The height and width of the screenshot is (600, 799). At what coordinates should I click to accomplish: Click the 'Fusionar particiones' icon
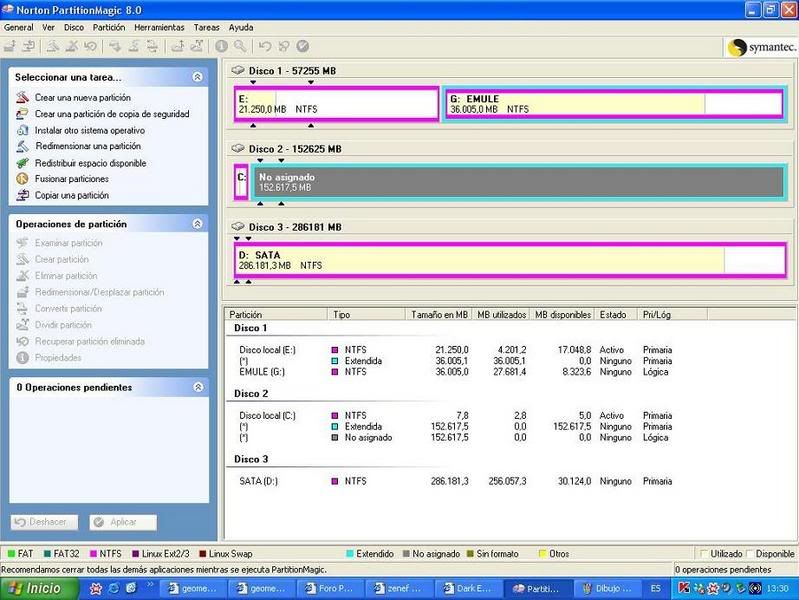click(x=22, y=179)
